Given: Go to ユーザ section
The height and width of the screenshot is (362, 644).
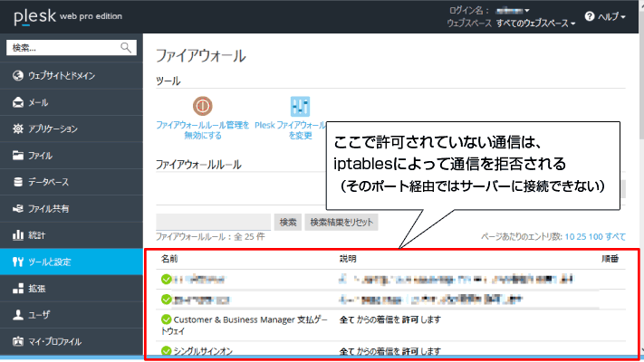Looking at the screenshot, I should 72,315.
